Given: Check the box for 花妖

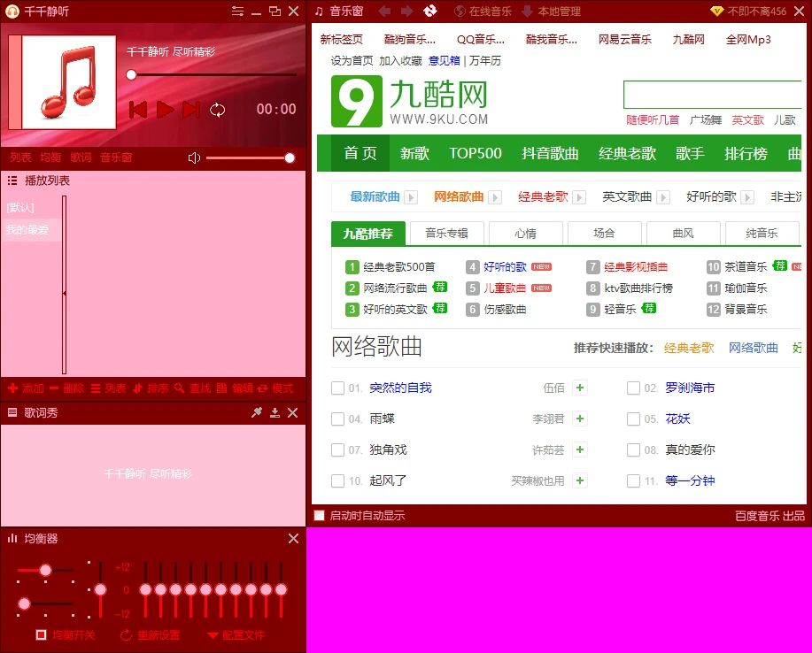Looking at the screenshot, I should (633, 419).
